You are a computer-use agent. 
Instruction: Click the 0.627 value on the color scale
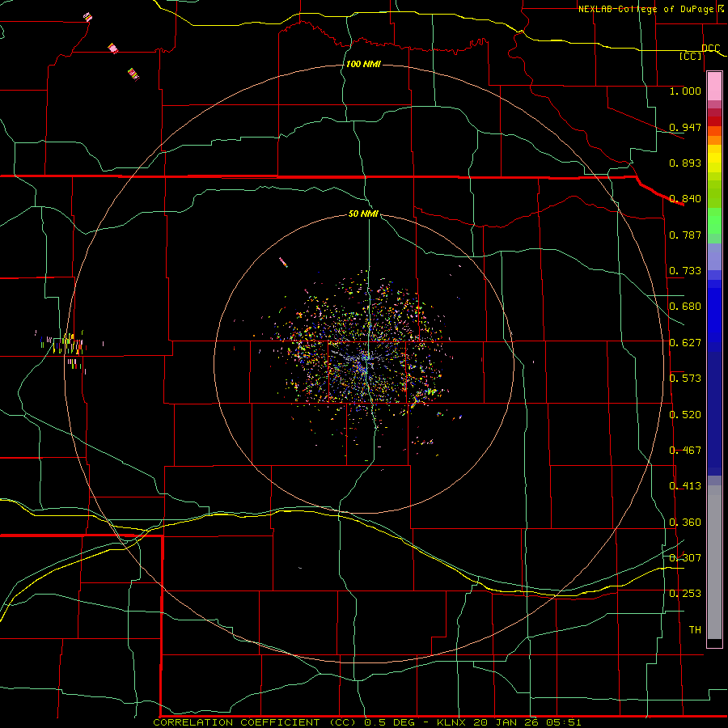pyautogui.click(x=685, y=343)
